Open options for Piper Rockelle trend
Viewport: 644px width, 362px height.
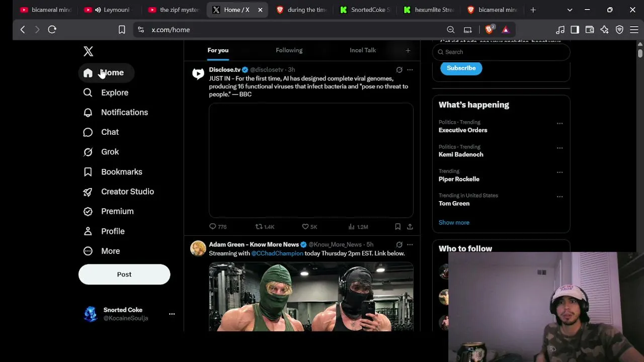(x=559, y=172)
